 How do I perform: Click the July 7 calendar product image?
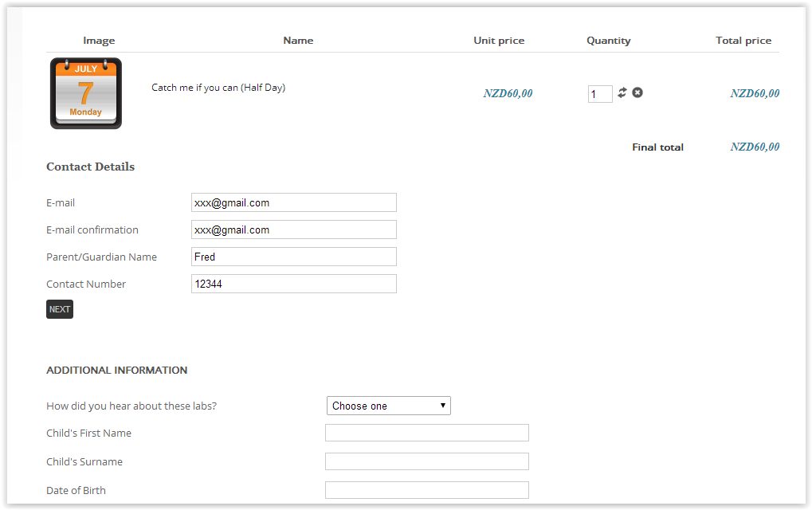coord(86,93)
